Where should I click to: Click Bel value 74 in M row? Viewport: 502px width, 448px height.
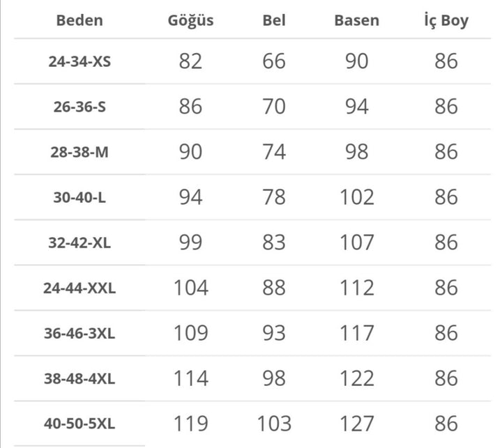coord(274,152)
